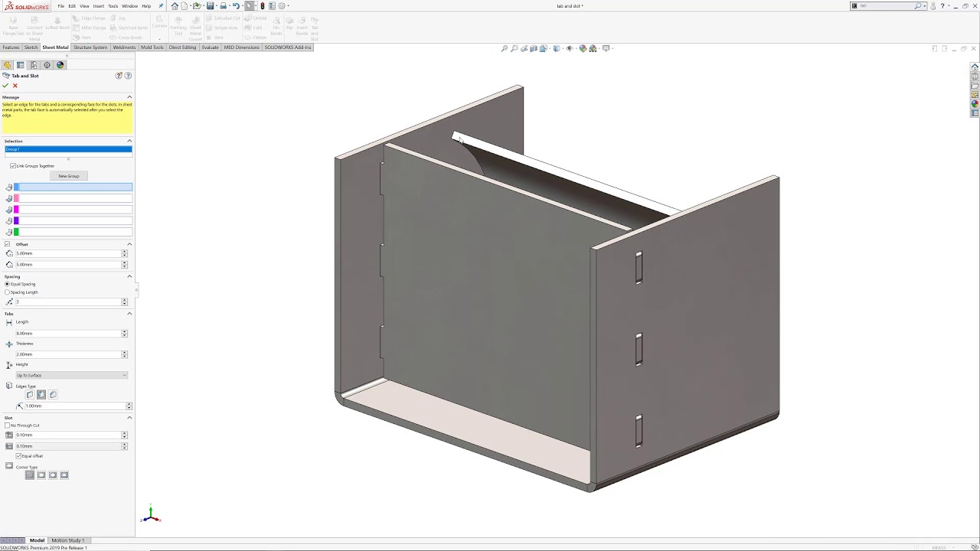Viewport: 980px width, 551px height.
Task: Open the Height 'Up To Surface' dropdown
Action: coord(71,376)
